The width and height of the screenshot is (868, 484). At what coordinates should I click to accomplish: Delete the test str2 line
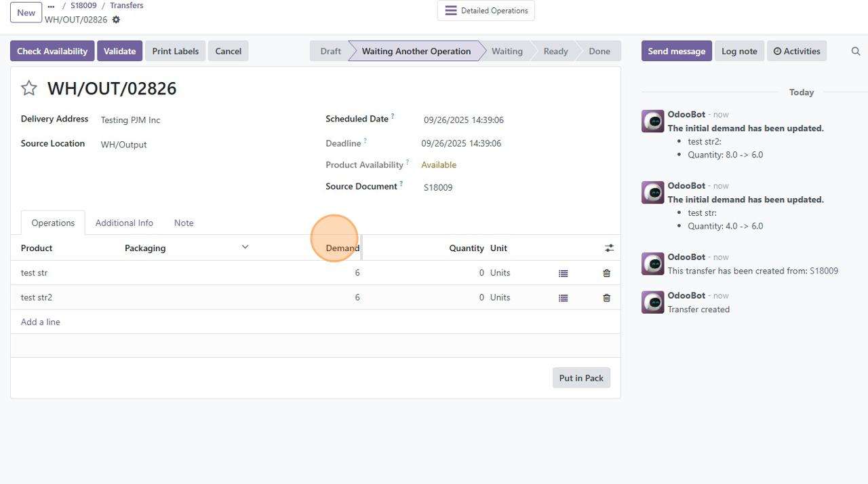(x=606, y=297)
